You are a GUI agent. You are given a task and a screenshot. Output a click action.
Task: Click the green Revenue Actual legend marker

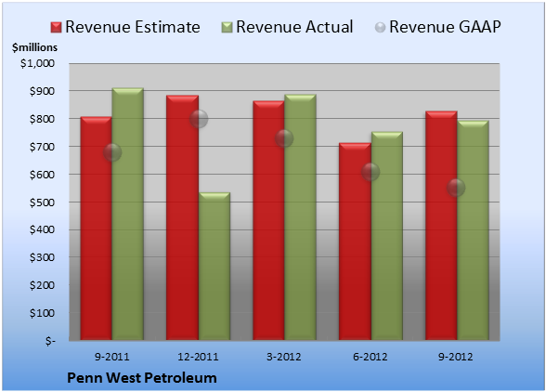[x=227, y=28]
